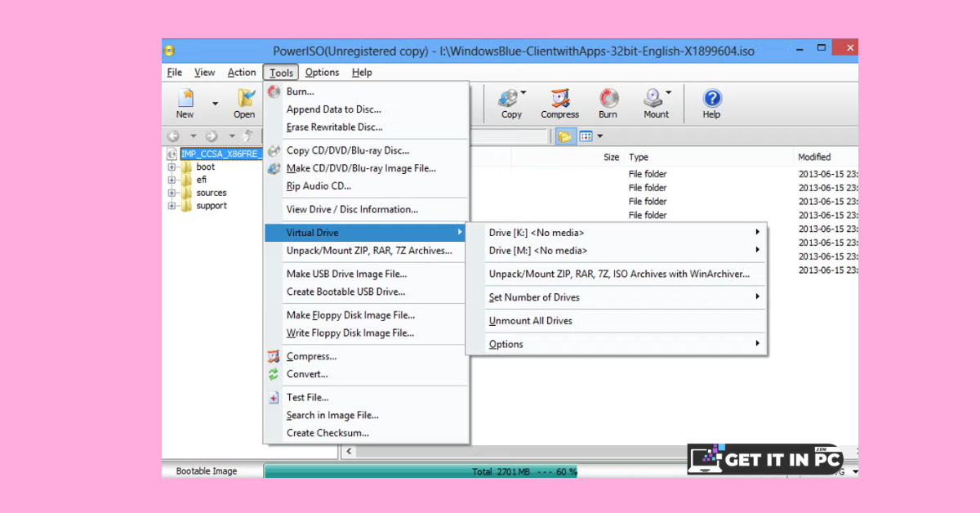Click the list view mode icon
This screenshot has height=513, width=980.
tap(585, 136)
